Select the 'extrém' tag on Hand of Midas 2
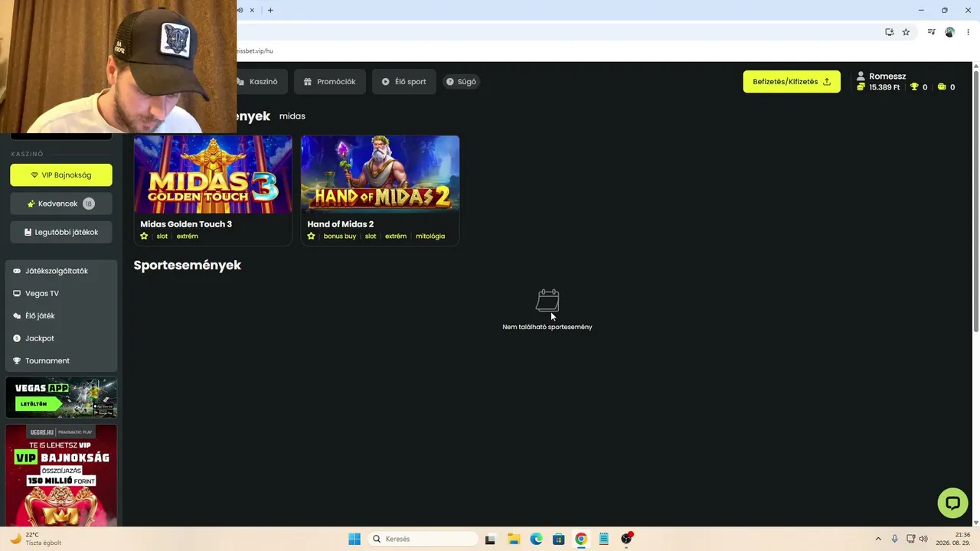This screenshot has height=551, width=980. tap(396, 236)
